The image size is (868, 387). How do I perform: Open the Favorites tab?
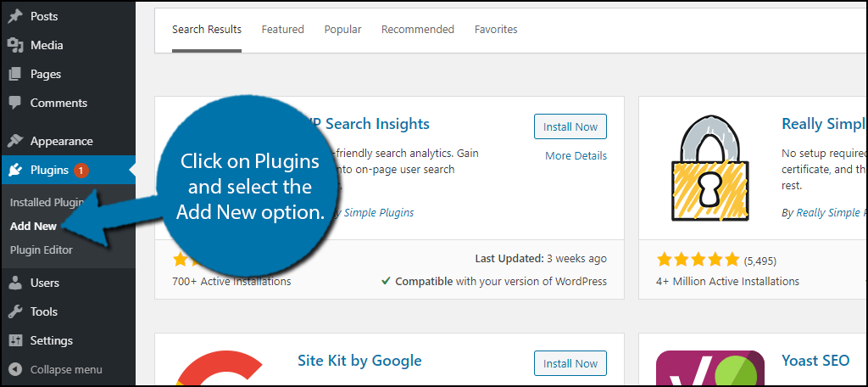click(x=496, y=30)
